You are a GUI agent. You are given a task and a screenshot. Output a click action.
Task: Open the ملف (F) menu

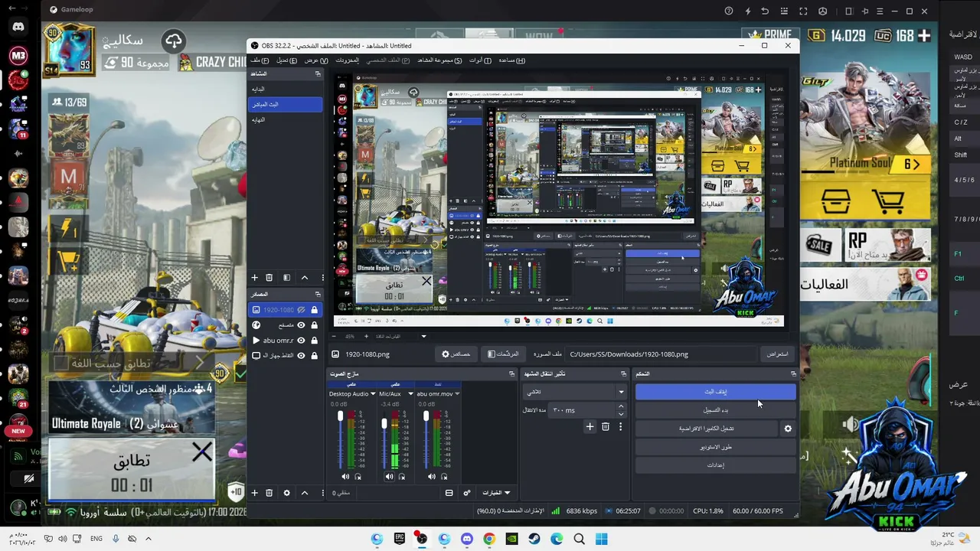point(260,60)
